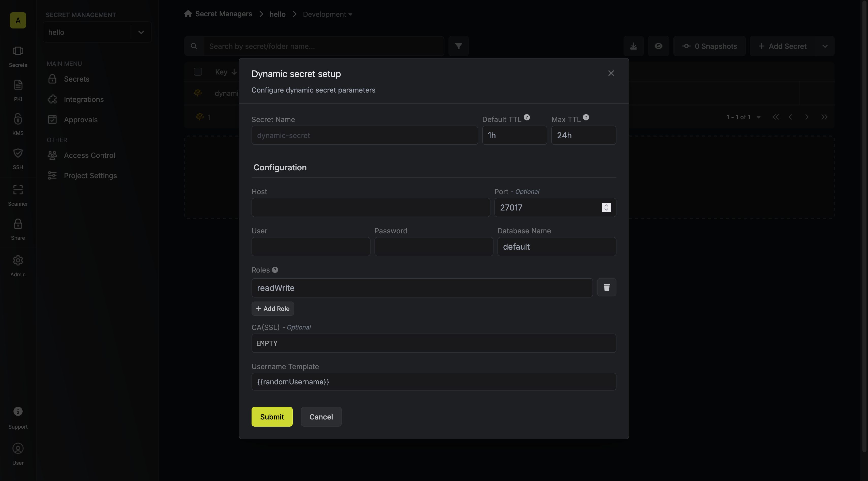
Task: Open PKI section icon
Action: coord(18,91)
